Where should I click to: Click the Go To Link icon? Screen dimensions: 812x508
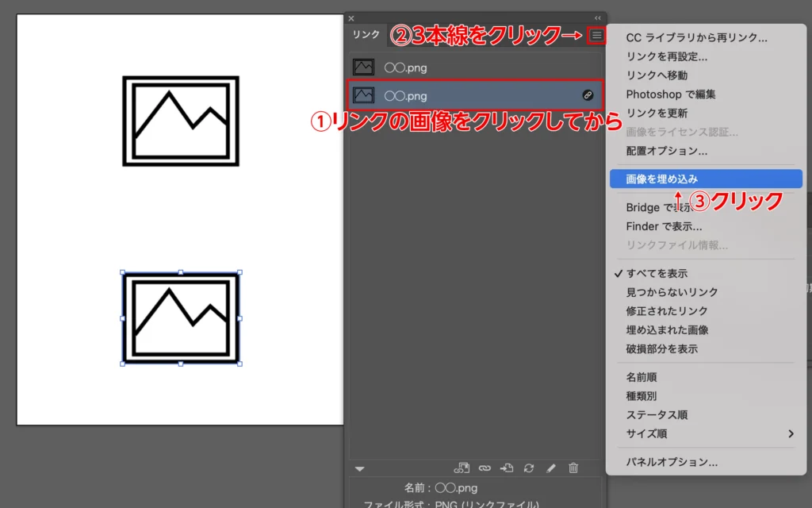(507, 468)
